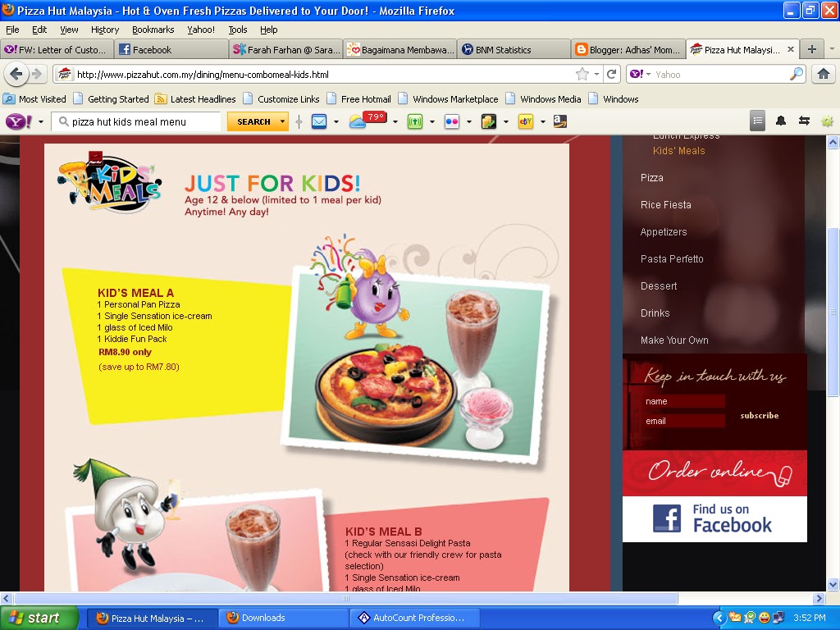Click the browser Back arrow button

point(16,74)
